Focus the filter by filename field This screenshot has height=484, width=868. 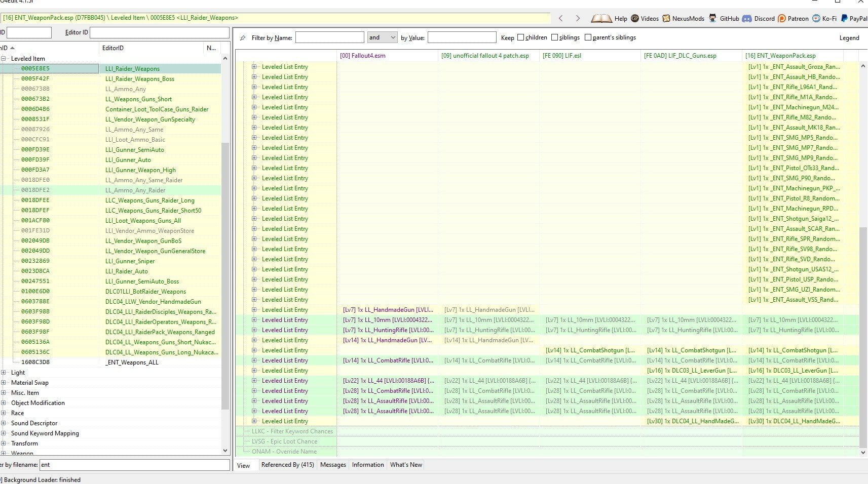[134, 465]
